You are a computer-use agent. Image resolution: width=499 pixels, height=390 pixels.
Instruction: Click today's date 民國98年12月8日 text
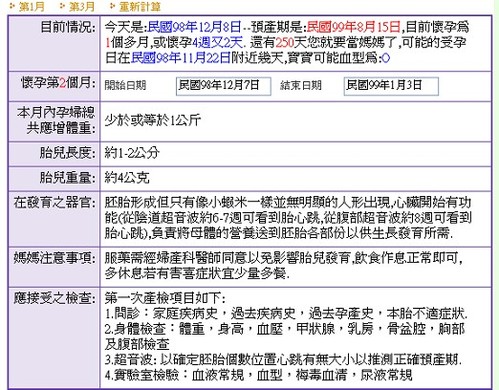(194, 26)
